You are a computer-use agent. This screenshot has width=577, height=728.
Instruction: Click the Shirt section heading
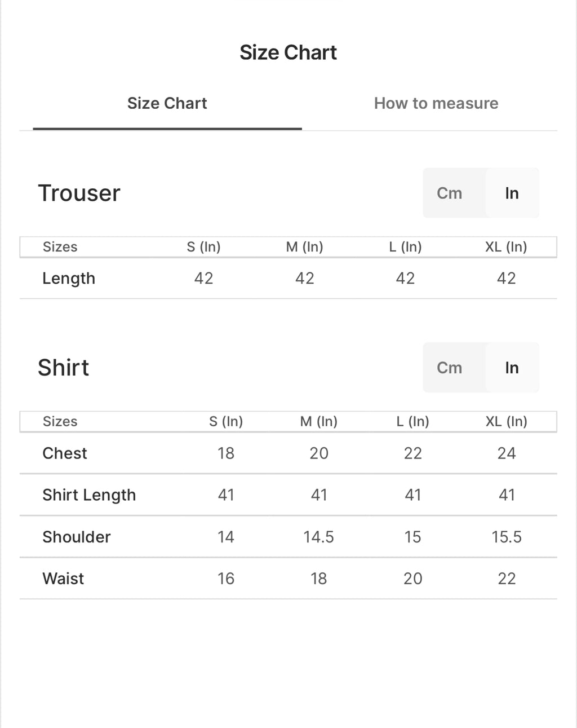63,368
